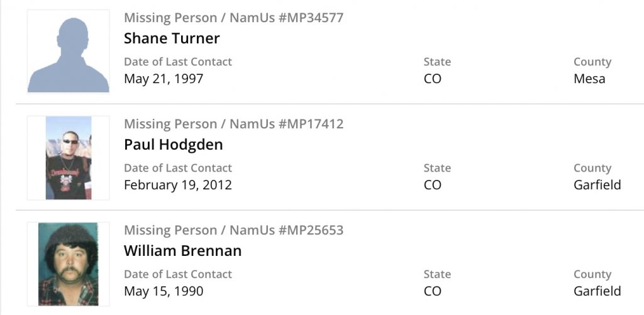This screenshot has width=644, height=315.
Task: Click the NamUs #MP34577 case label
Action: (233, 18)
